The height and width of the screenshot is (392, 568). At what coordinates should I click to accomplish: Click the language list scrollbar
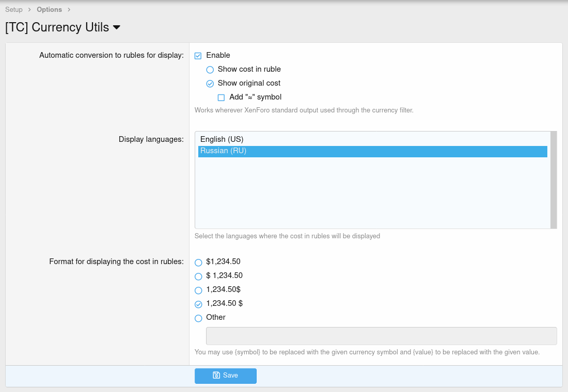click(x=554, y=179)
